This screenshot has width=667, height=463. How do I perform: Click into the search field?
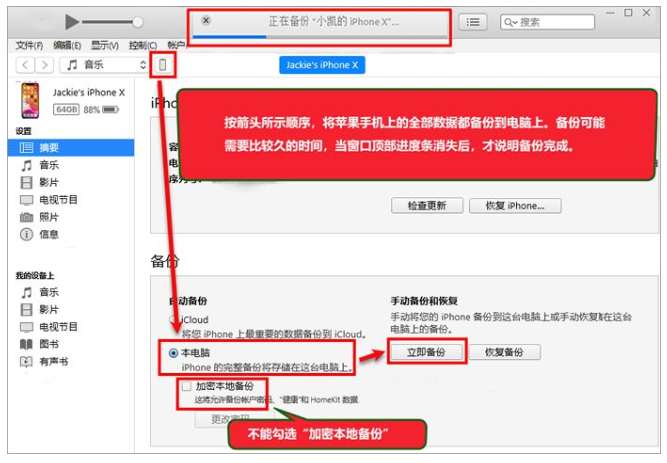(547, 22)
